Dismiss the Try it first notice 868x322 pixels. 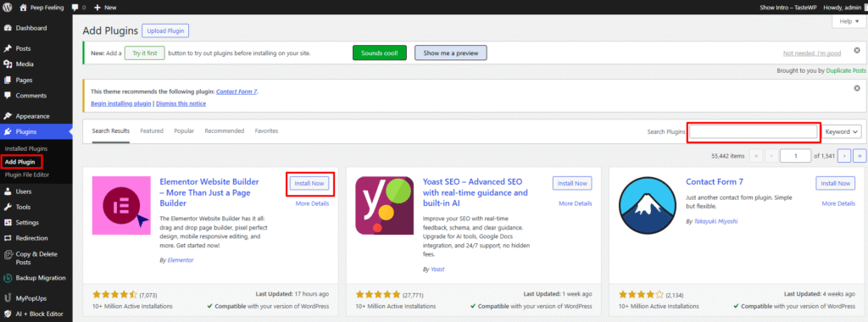[x=857, y=50]
